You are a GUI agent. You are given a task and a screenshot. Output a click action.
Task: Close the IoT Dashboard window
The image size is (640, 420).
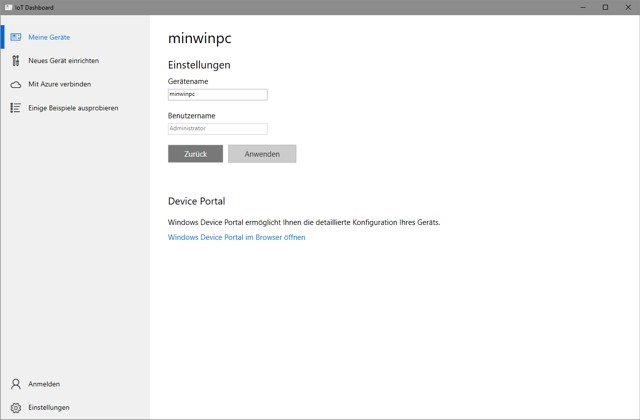(x=628, y=7)
